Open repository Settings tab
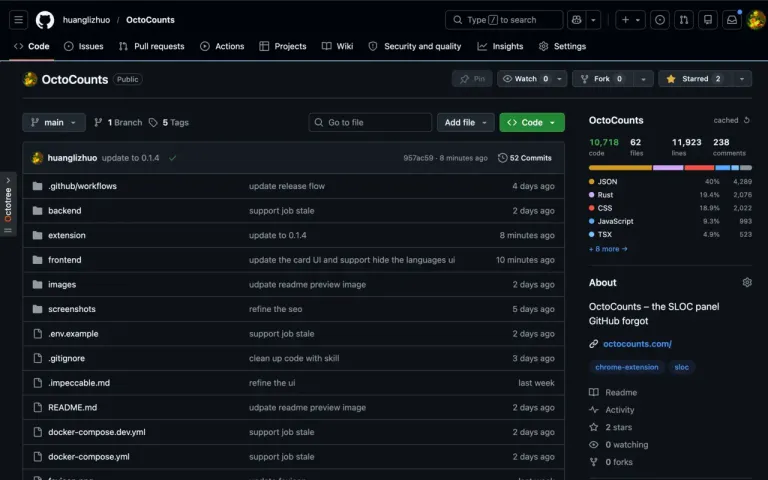Screen dimensions: 768x480 [x=562, y=46]
